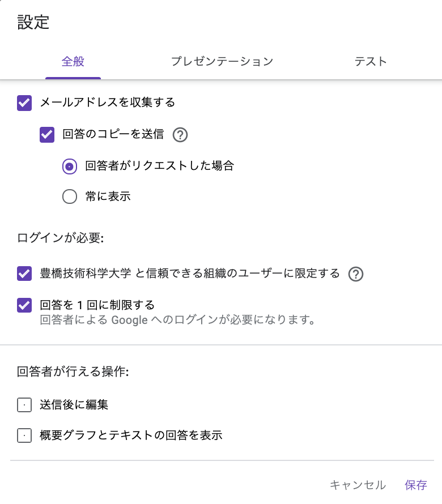The width and height of the screenshot is (442, 504).
Task: Switch to the プレゼンテーション tab
Action: tap(222, 62)
